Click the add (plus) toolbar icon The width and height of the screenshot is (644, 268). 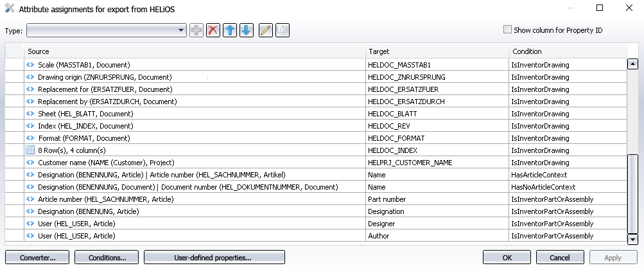(196, 30)
